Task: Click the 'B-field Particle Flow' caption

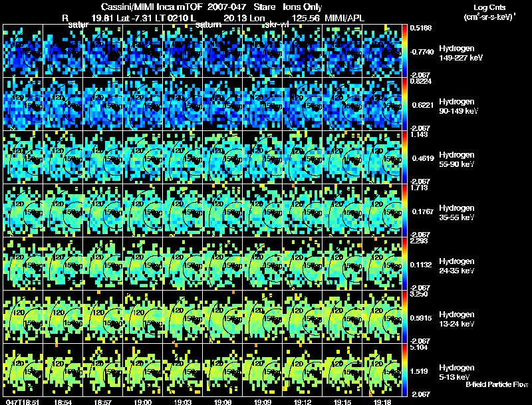Action: tap(497, 384)
